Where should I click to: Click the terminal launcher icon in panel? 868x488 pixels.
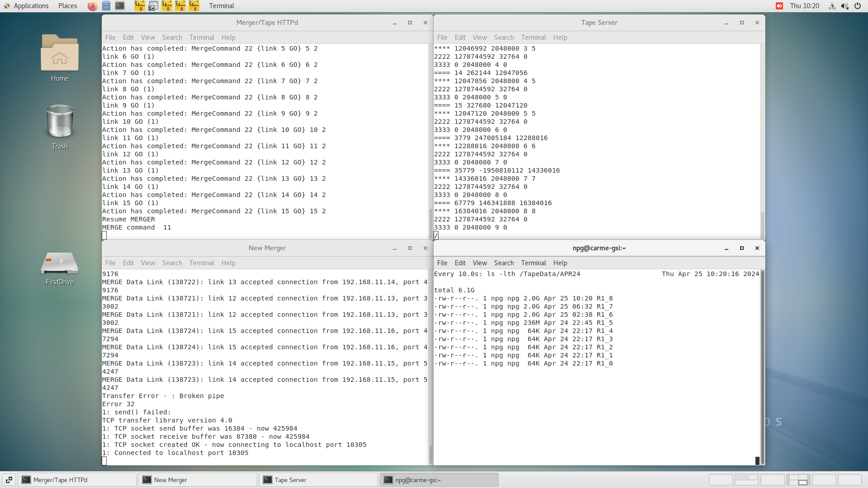click(120, 6)
